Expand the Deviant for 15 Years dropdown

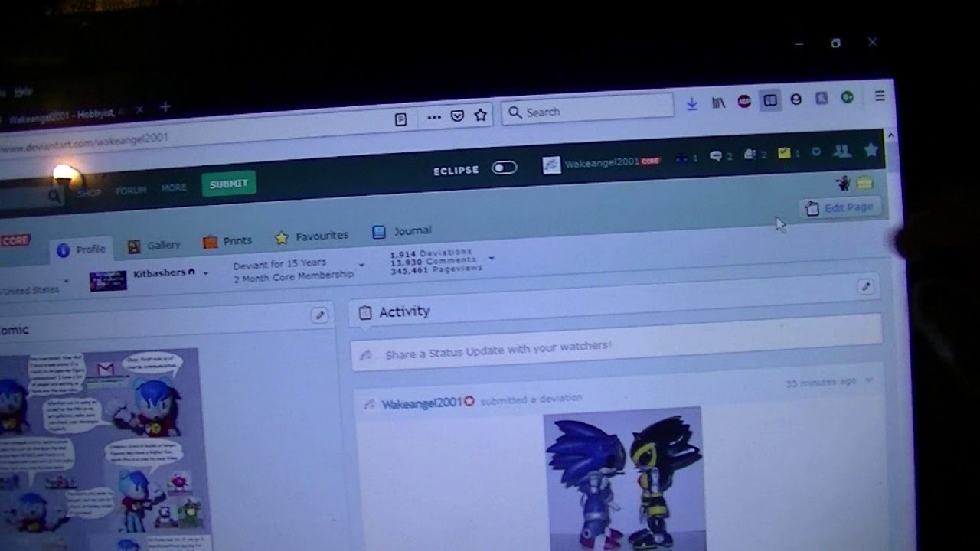click(x=361, y=266)
